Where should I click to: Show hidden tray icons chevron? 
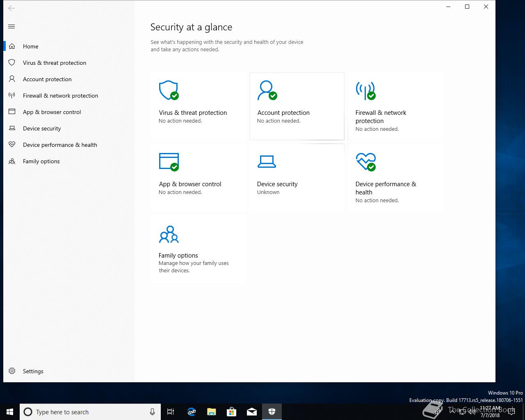click(x=452, y=411)
